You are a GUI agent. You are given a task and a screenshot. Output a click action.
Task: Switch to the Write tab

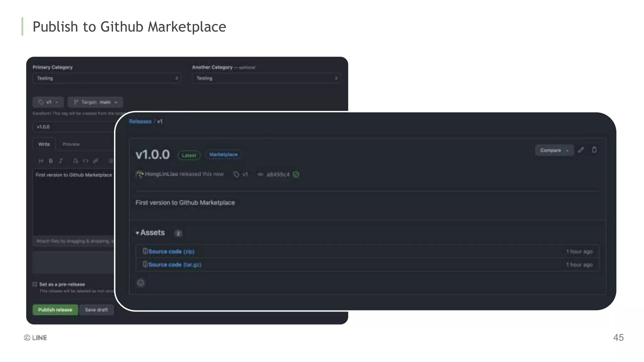pyautogui.click(x=44, y=144)
